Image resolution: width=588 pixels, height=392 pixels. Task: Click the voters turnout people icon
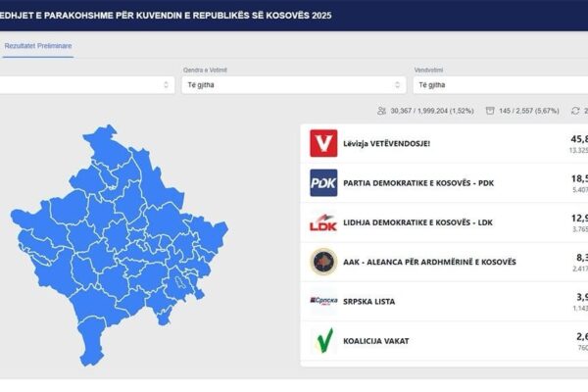(x=381, y=111)
